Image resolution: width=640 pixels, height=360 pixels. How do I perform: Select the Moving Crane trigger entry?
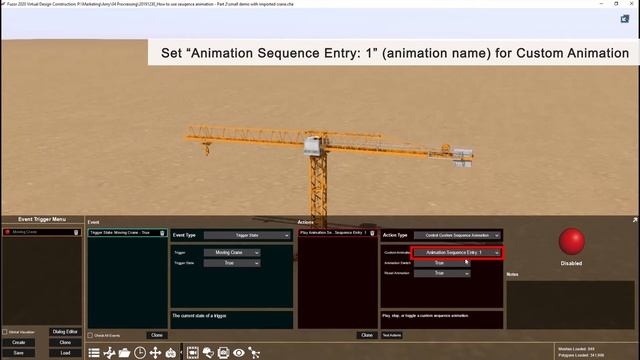tap(41, 232)
